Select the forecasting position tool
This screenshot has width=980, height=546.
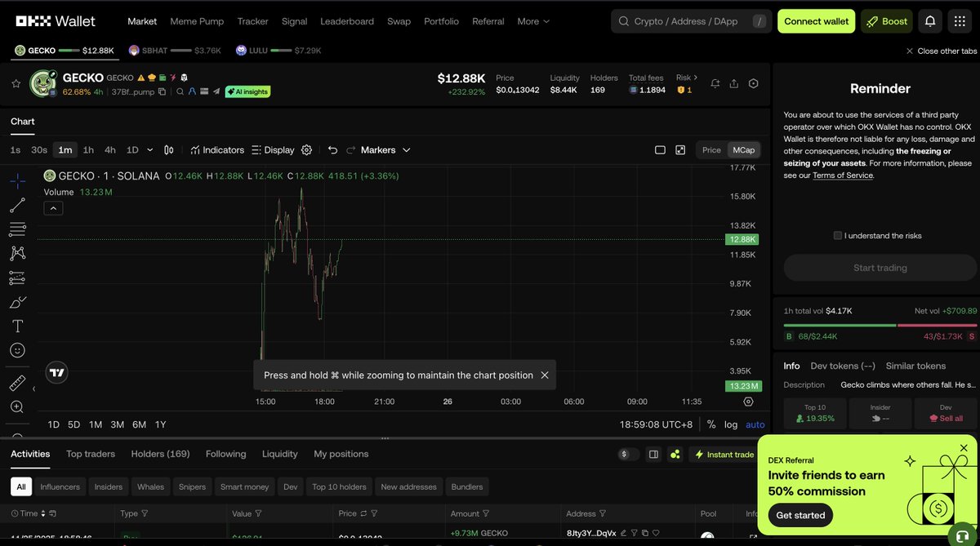[17, 277]
